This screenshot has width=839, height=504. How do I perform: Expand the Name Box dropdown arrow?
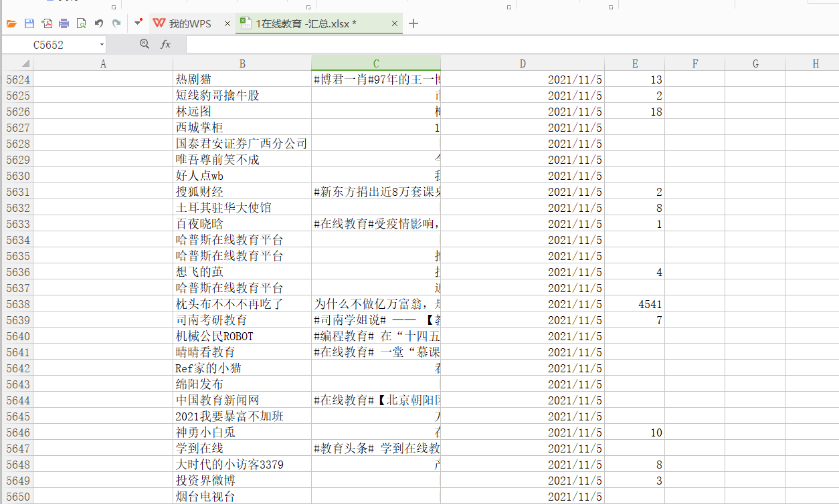pyautogui.click(x=102, y=45)
